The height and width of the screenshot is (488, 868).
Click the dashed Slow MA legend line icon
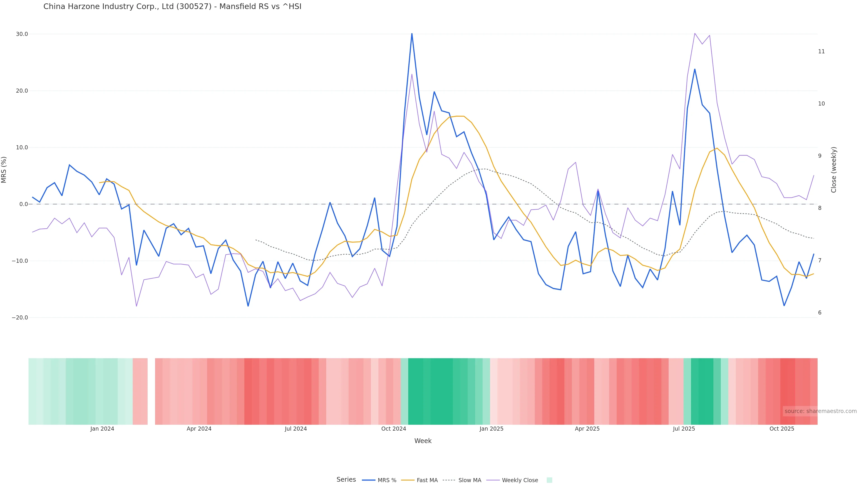click(x=449, y=480)
